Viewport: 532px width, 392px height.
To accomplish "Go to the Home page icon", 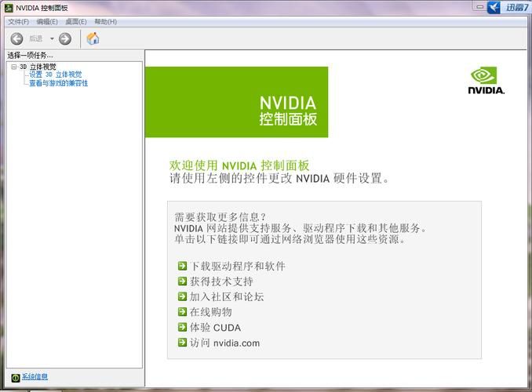I will click(93, 38).
